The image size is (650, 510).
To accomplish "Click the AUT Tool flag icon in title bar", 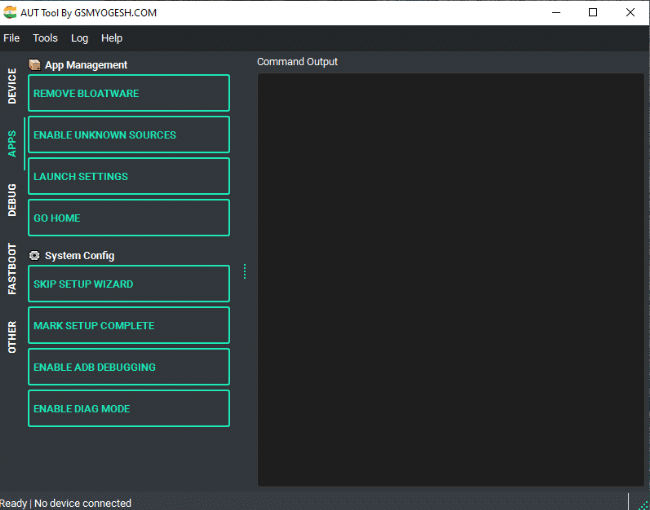I will [x=10, y=12].
